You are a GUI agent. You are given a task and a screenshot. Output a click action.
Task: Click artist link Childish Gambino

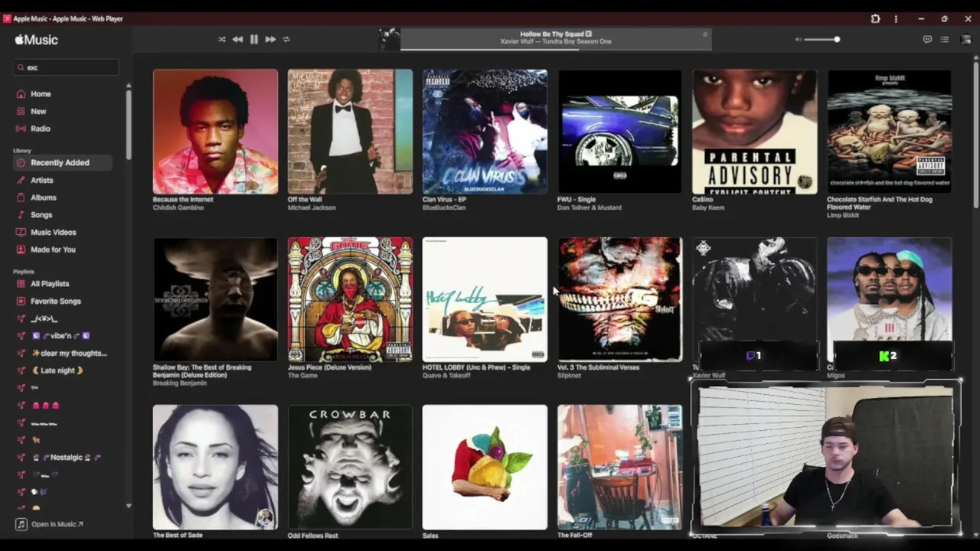(178, 207)
